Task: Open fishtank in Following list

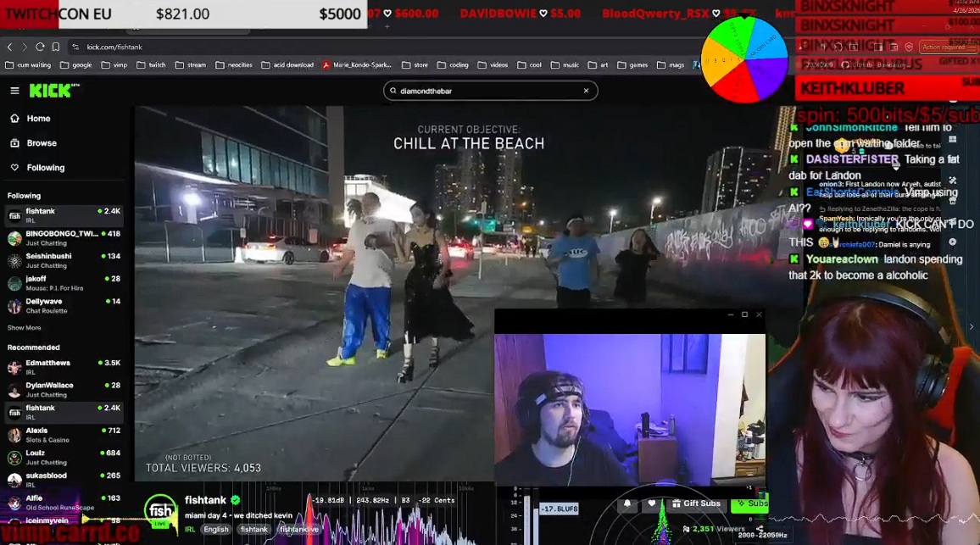Action: point(64,215)
